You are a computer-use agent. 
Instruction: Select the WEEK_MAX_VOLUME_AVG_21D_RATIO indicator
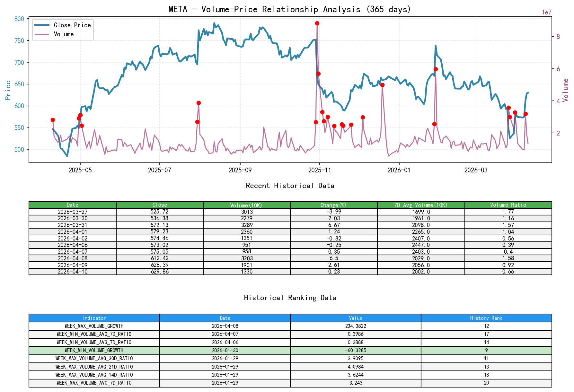coord(94,367)
